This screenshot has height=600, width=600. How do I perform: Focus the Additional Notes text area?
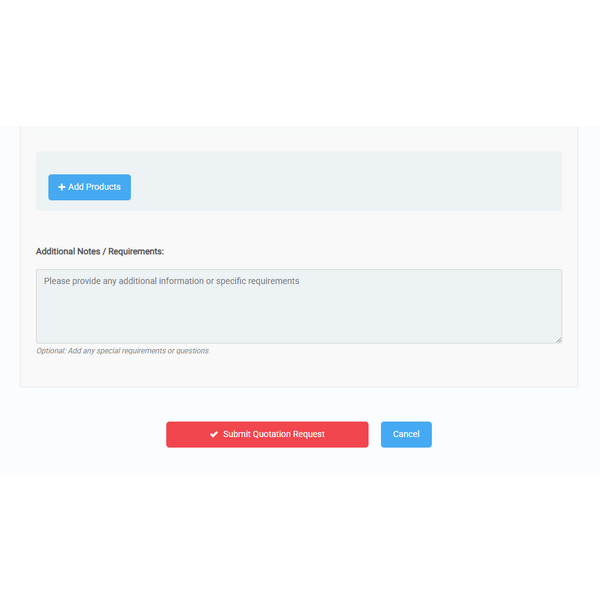tap(299, 306)
